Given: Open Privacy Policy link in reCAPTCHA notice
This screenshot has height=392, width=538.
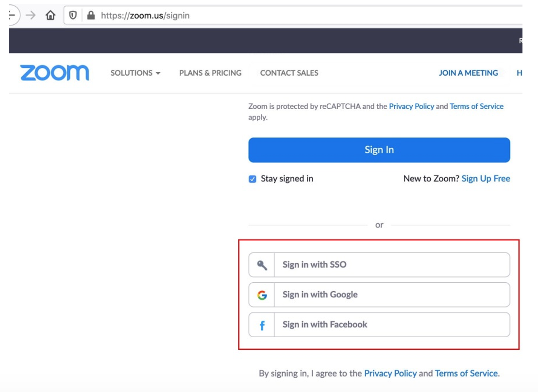Looking at the screenshot, I should click(411, 106).
